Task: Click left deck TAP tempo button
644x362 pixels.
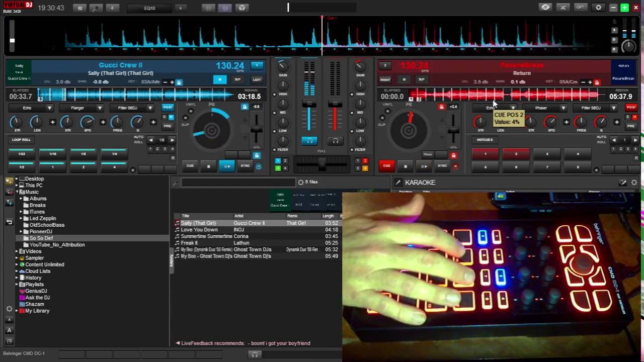Action: pos(238,79)
